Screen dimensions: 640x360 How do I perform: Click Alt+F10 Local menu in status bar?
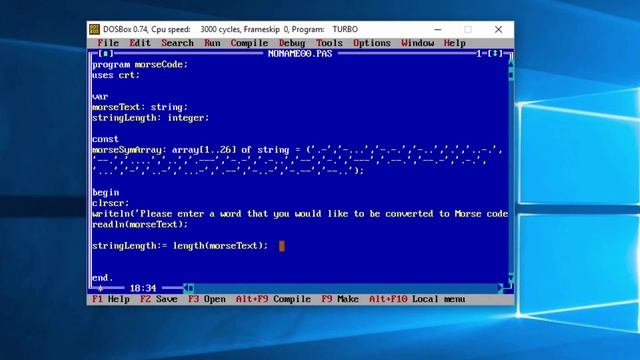pyautogui.click(x=417, y=299)
